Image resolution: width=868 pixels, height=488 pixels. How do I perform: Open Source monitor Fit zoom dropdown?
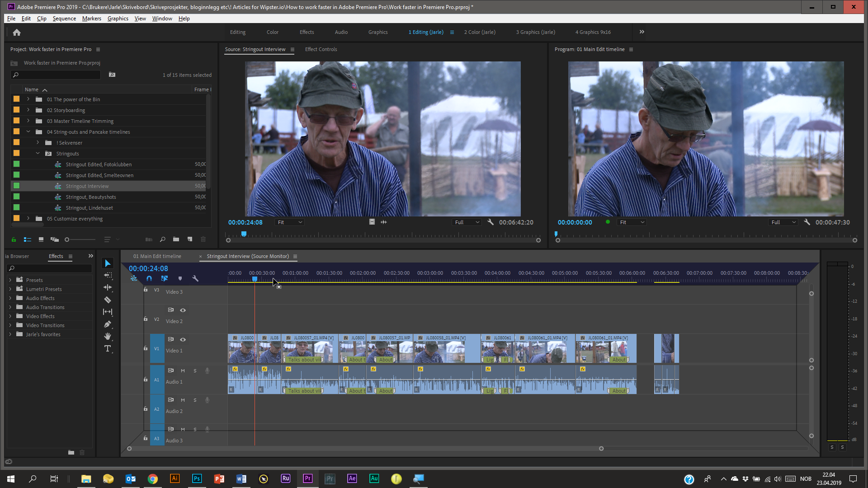(290, 222)
